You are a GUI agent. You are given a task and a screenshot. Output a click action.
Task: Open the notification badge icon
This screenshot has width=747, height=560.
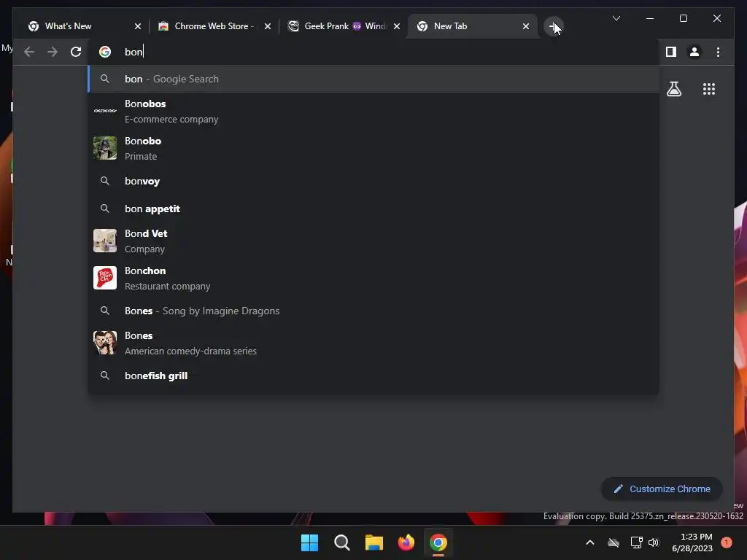(727, 542)
